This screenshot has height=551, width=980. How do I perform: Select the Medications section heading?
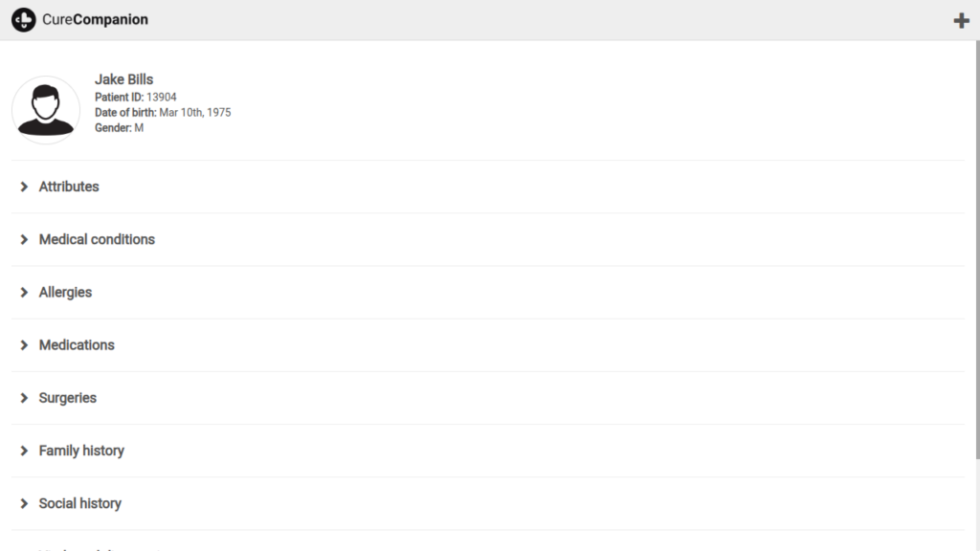[x=77, y=345]
